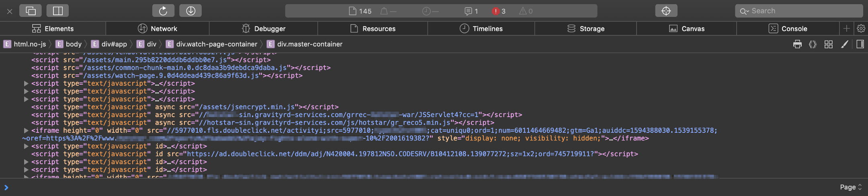Toggle element selection crosshair mode
The height and width of the screenshot is (196, 868).
click(666, 11)
